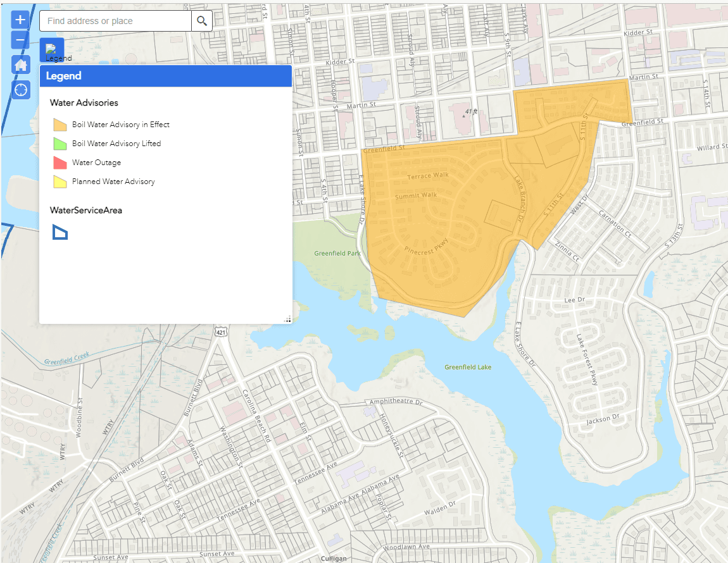Click the yellow Planned Water Advisory swatch
Image resolution: width=728 pixels, height=563 pixels.
point(60,182)
